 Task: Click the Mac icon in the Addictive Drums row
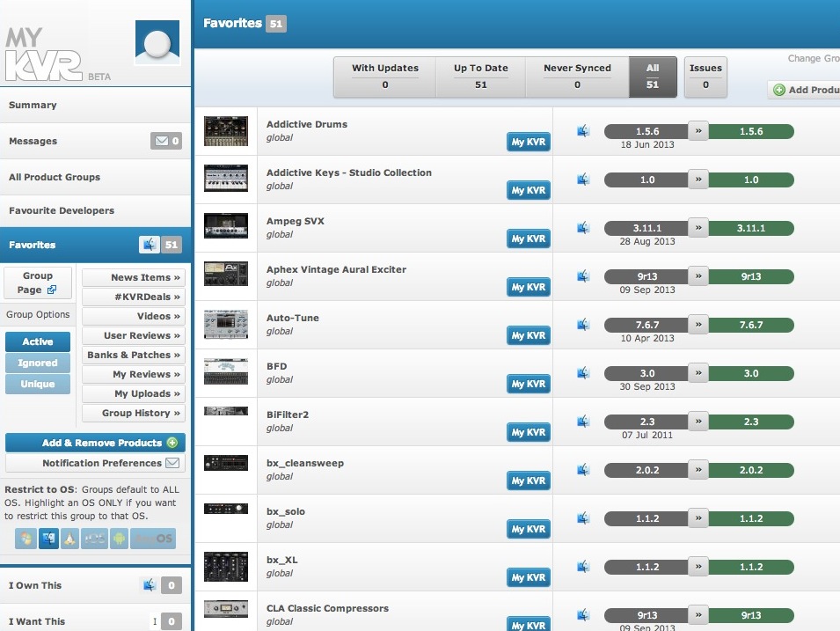583,131
